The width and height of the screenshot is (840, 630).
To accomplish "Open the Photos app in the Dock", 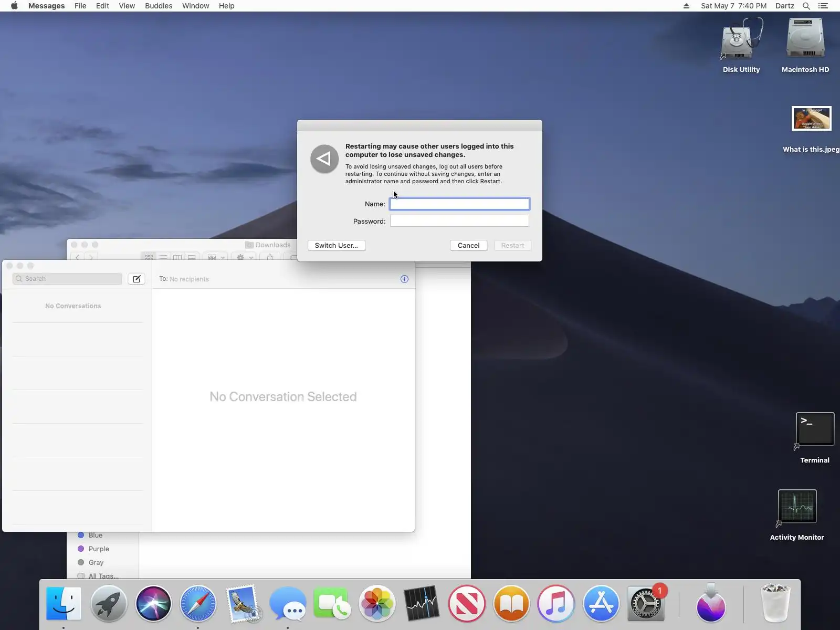I will (x=377, y=604).
